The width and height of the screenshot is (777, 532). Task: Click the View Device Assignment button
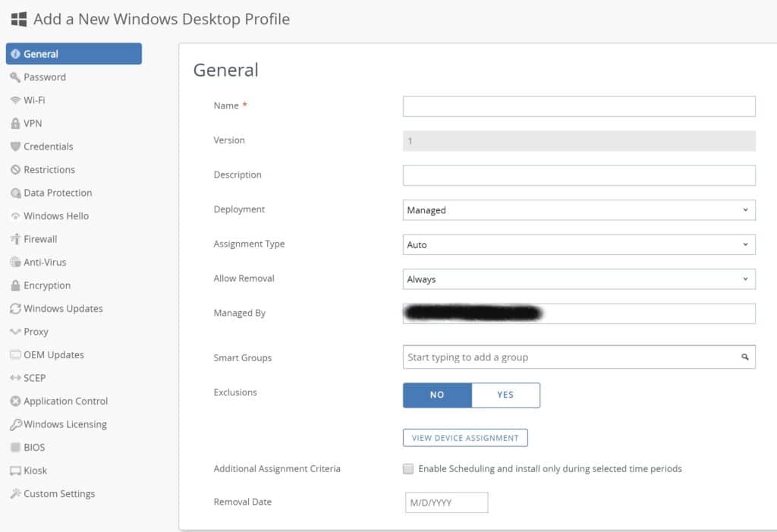click(x=464, y=438)
